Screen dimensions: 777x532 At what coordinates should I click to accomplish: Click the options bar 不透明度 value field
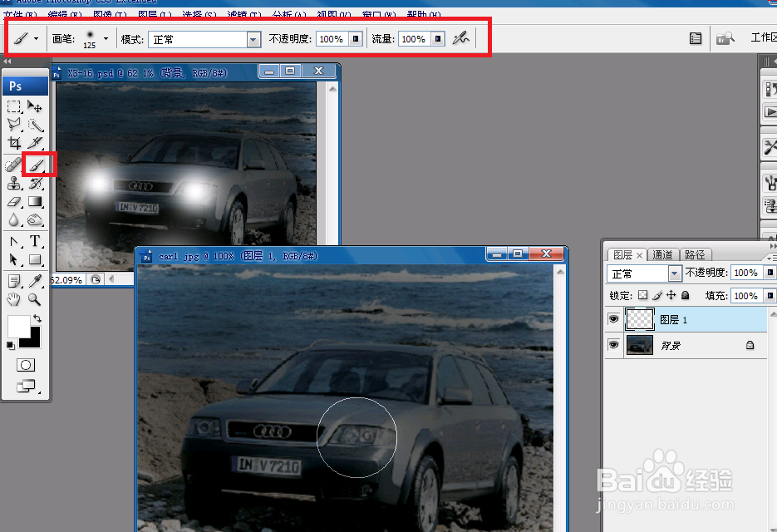click(331, 39)
